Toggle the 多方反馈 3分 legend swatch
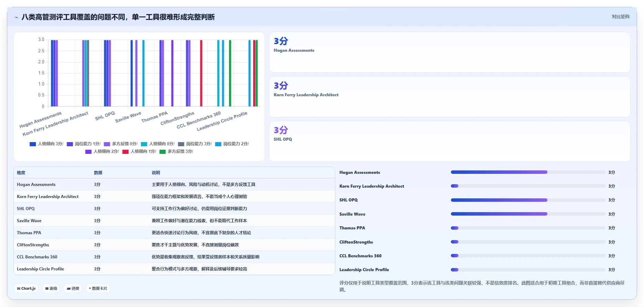Image resolution: width=644 pixels, height=307 pixels. [162, 151]
